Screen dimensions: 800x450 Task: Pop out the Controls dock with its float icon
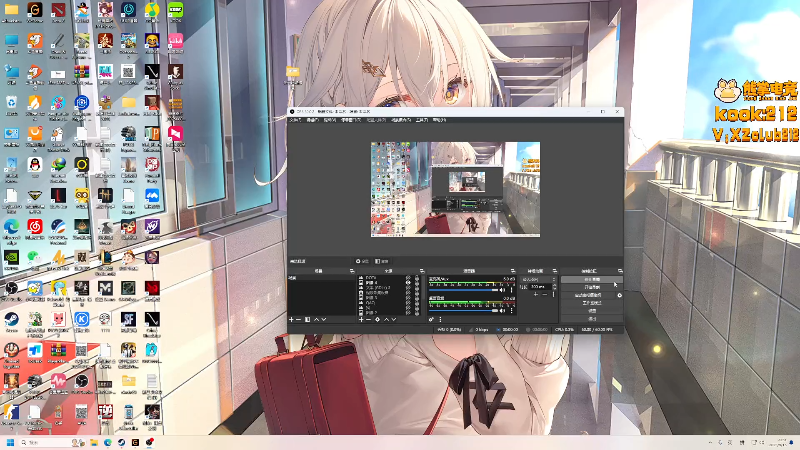(x=620, y=271)
